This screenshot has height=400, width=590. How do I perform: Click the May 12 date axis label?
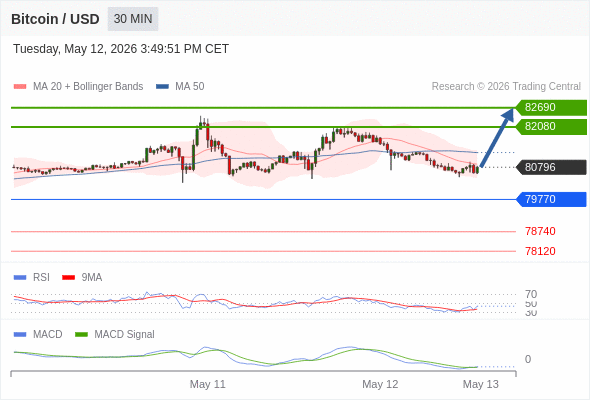point(380,384)
